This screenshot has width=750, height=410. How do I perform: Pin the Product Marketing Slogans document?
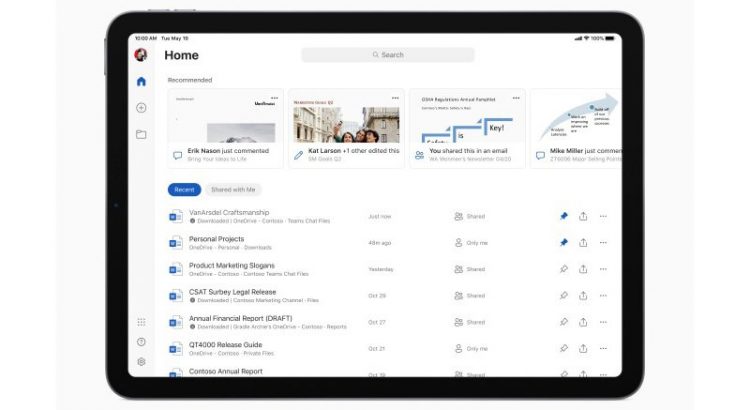pyautogui.click(x=564, y=269)
